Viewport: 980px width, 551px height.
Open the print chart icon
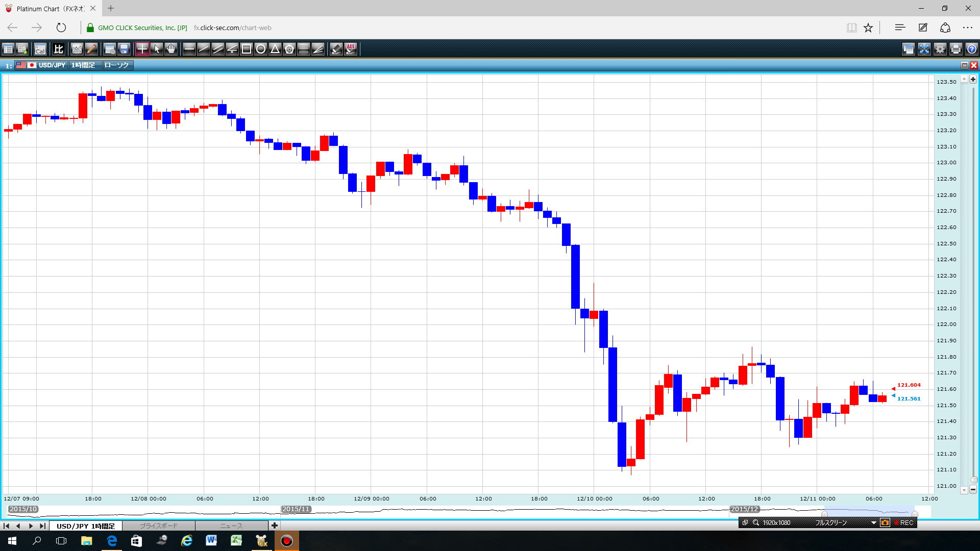[x=956, y=49]
